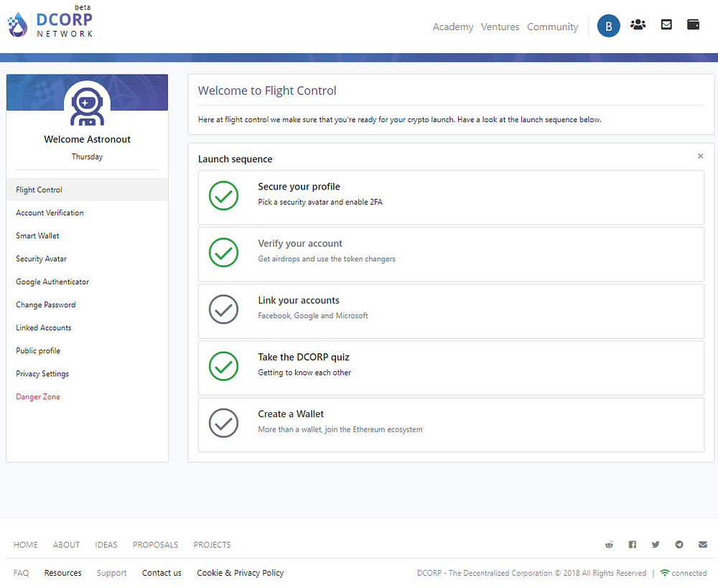Screen dimensions: 718x588
Task: Open the Resources footer link
Action: pyautogui.click(x=62, y=573)
